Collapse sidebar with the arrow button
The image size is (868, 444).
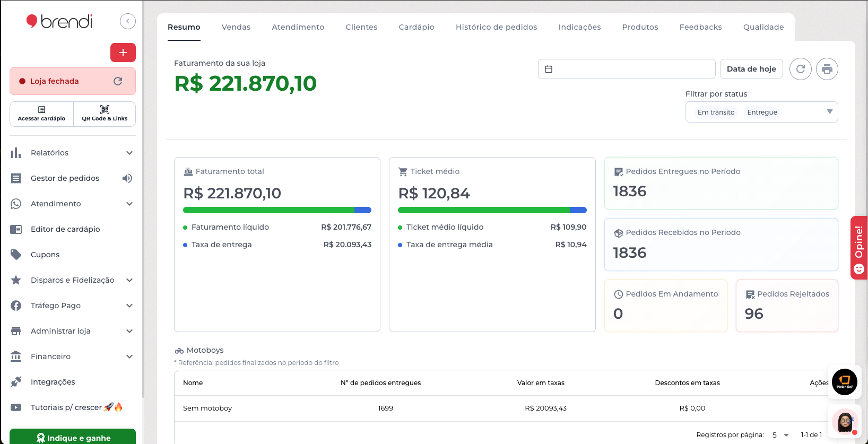coord(128,21)
